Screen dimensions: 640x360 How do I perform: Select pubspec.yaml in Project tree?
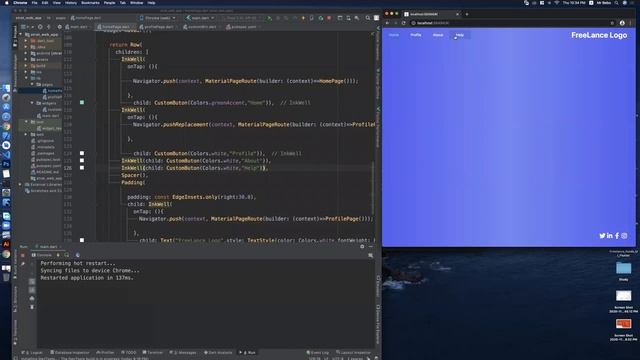tap(46, 166)
